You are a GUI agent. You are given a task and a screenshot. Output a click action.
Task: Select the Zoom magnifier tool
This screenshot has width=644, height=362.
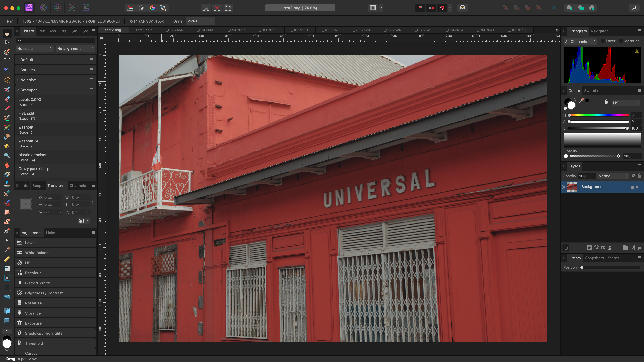(7, 155)
